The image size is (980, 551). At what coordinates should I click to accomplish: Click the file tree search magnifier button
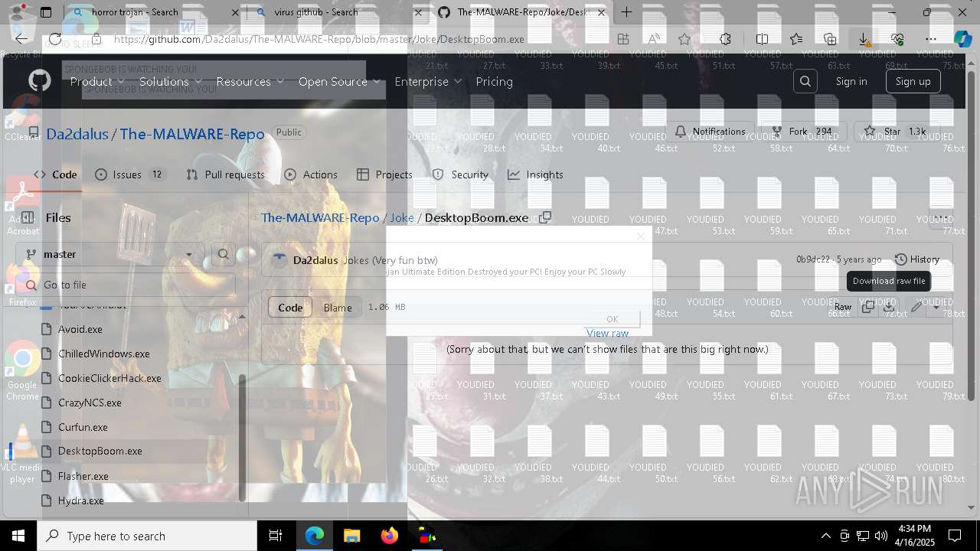pos(223,254)
